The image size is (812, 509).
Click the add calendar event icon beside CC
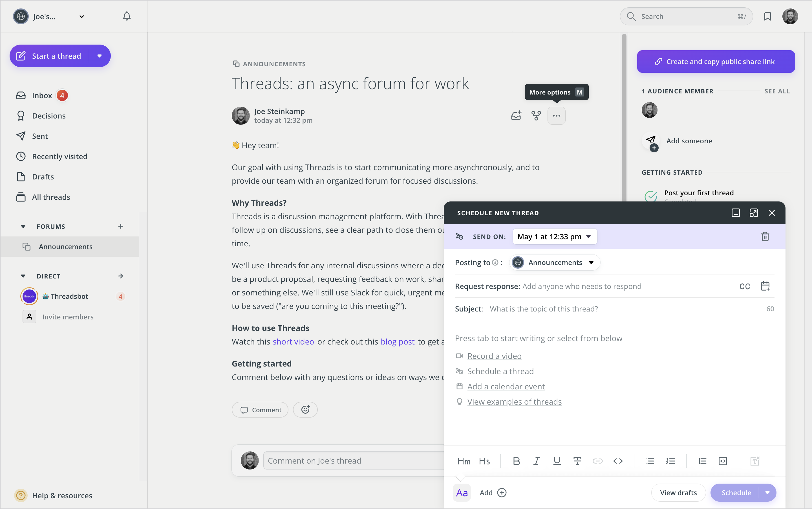coord(765,286)
